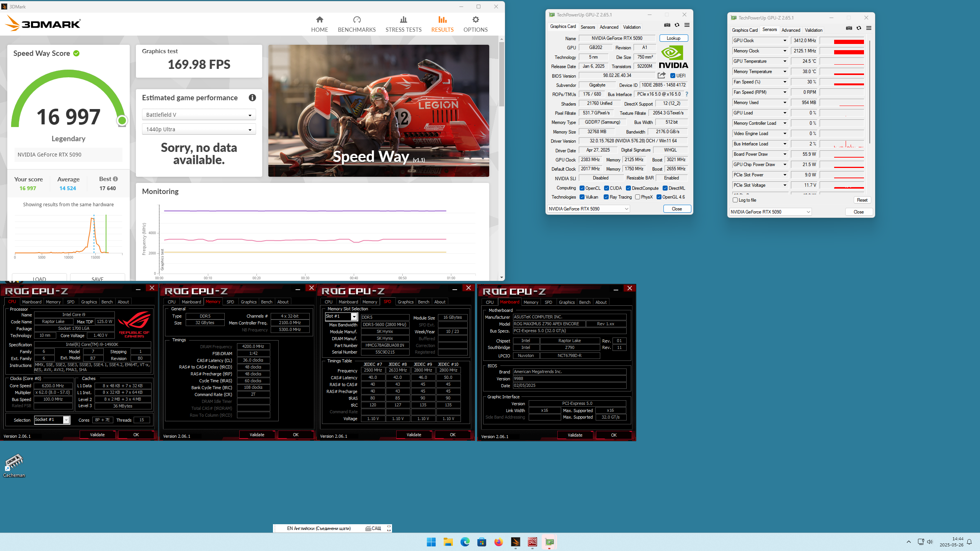
Task: Switch to the Advanced tab in the GPU-Z Graphics Card window
Action: pos(609,27)
